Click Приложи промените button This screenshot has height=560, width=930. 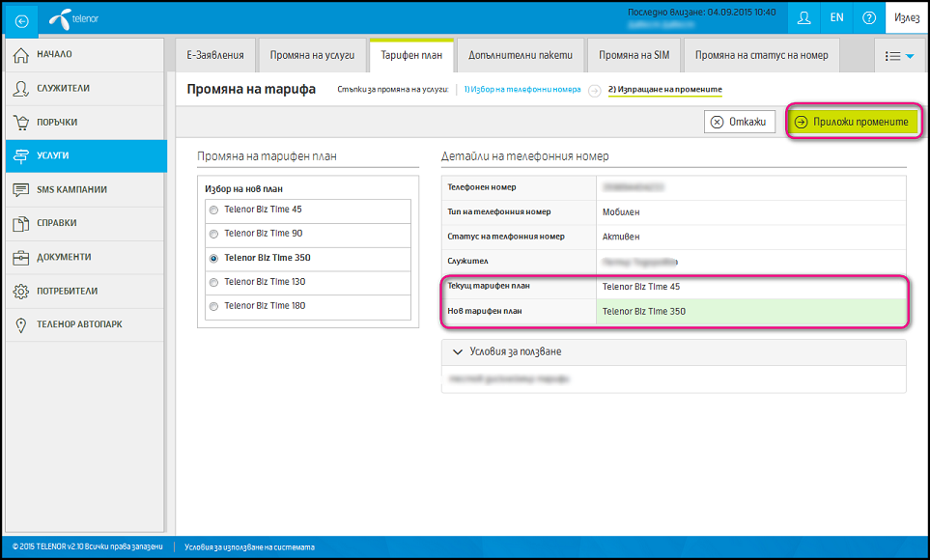(853, 122)
